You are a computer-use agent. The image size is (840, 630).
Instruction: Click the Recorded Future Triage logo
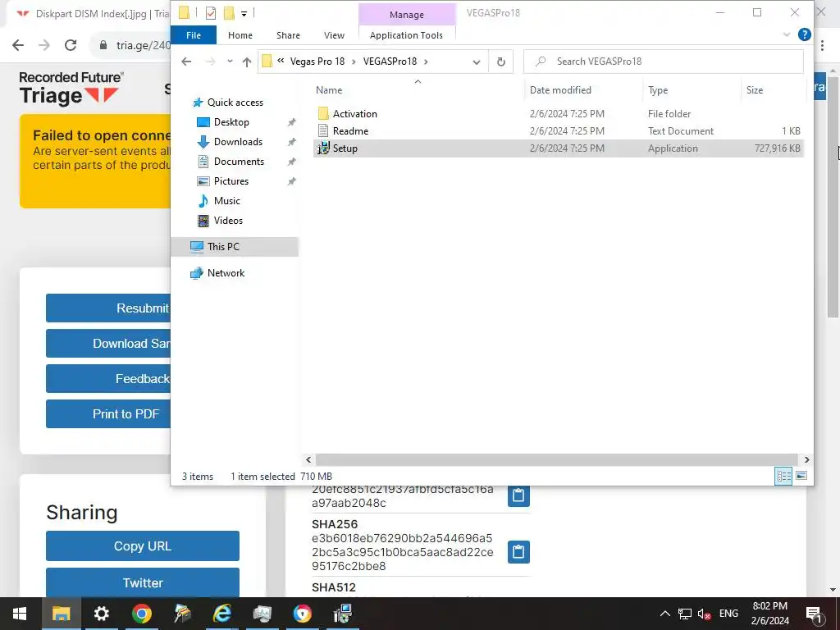tap(71, 89)
